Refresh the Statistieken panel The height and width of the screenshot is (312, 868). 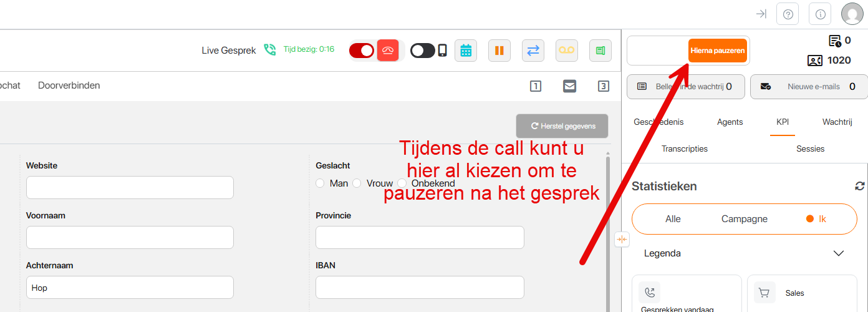(860, 186)
